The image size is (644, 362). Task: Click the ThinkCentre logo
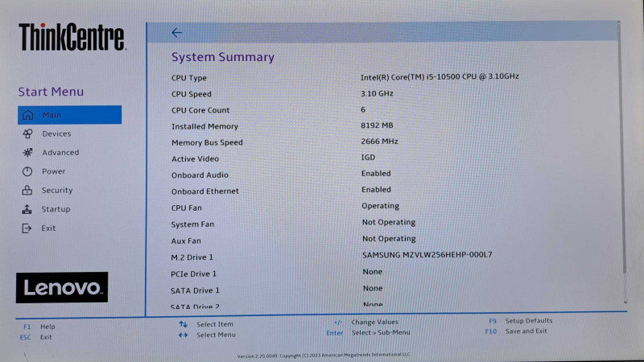[x=72, y=37]
